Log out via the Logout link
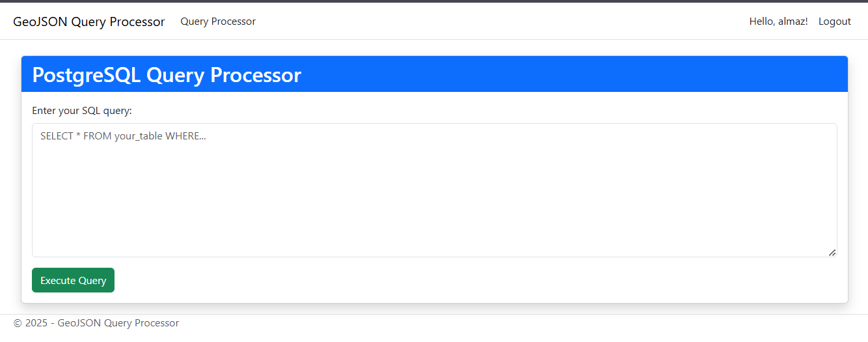 (x=834, y=21)
